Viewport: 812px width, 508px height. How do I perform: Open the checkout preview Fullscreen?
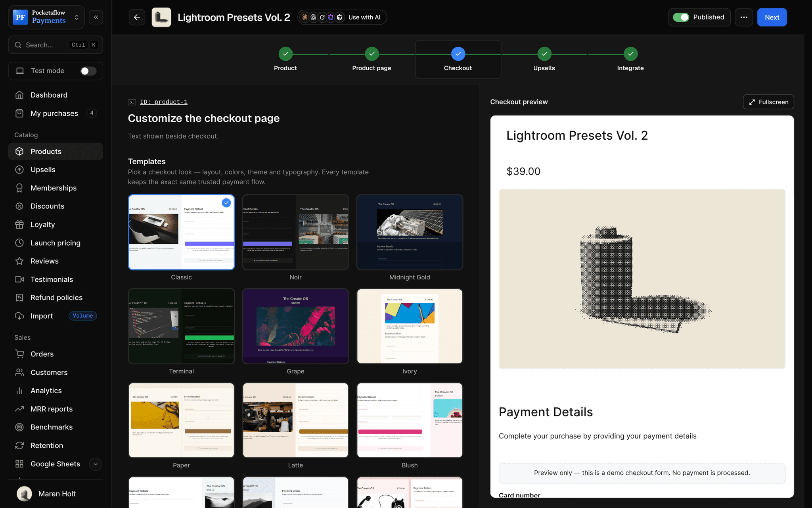[x=768, y=102]
